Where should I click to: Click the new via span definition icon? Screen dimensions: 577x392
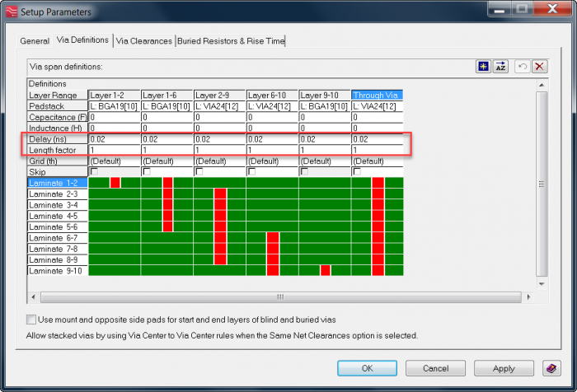[483, 67]
